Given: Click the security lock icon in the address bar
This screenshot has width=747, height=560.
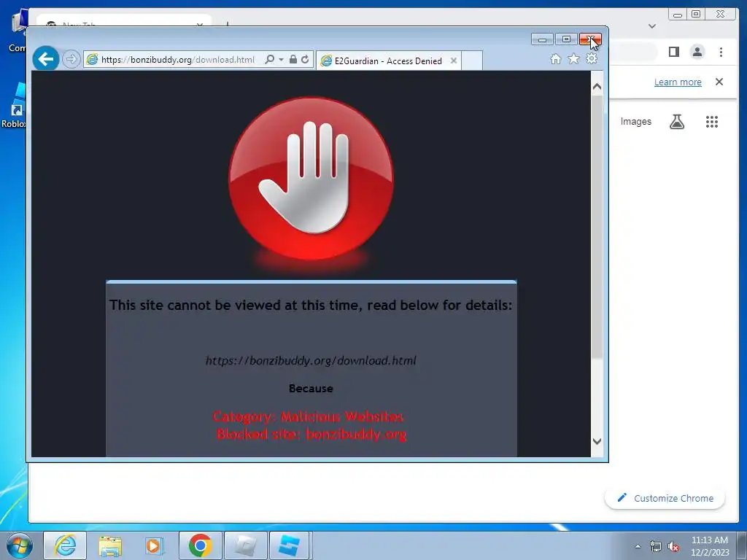Looking at the screenshot, I should coord(293,59).
